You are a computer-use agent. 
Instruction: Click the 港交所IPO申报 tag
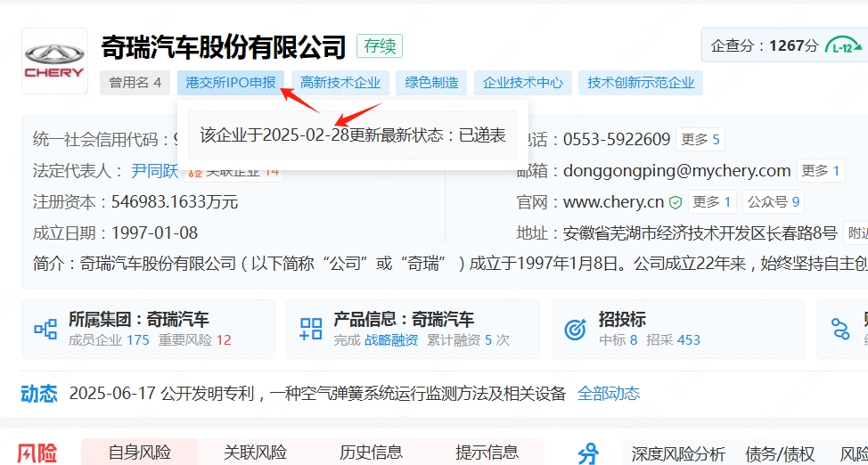231,83
